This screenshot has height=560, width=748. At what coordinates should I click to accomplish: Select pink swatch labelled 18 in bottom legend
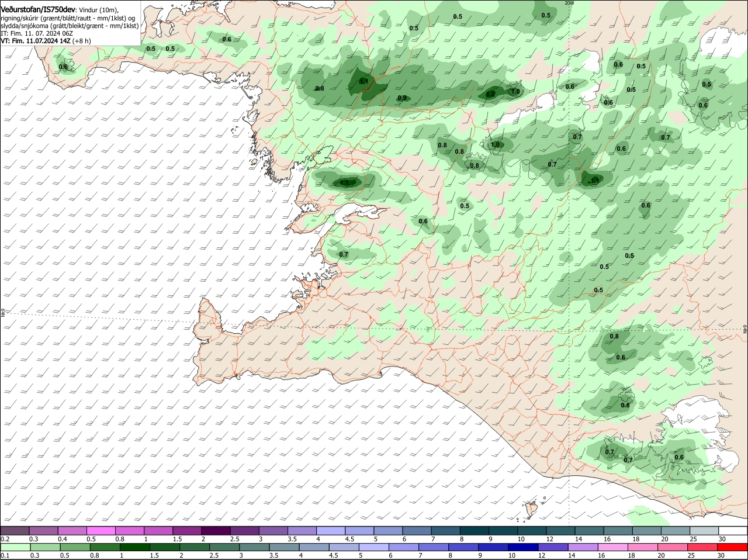click(643, 547)
